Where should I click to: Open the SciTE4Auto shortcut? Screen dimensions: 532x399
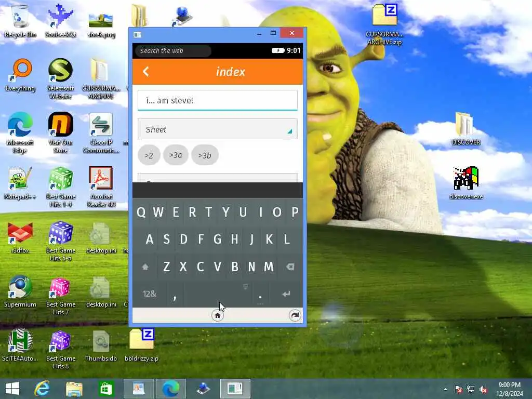coord(20,345)
